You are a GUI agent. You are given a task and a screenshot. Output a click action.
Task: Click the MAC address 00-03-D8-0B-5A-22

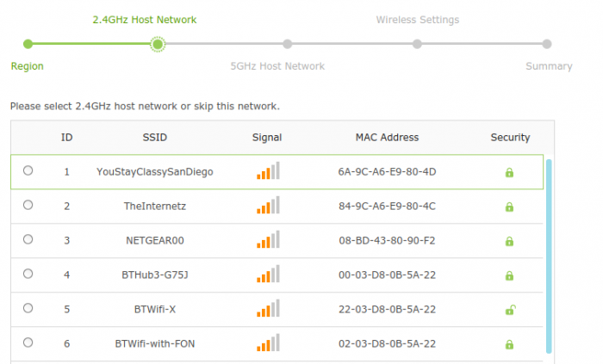point(387,275)
